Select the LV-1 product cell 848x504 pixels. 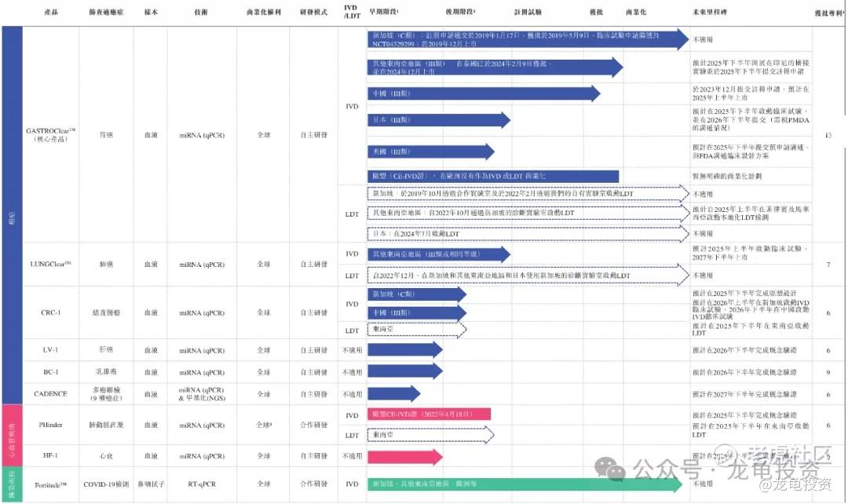[x=51, y=350]
